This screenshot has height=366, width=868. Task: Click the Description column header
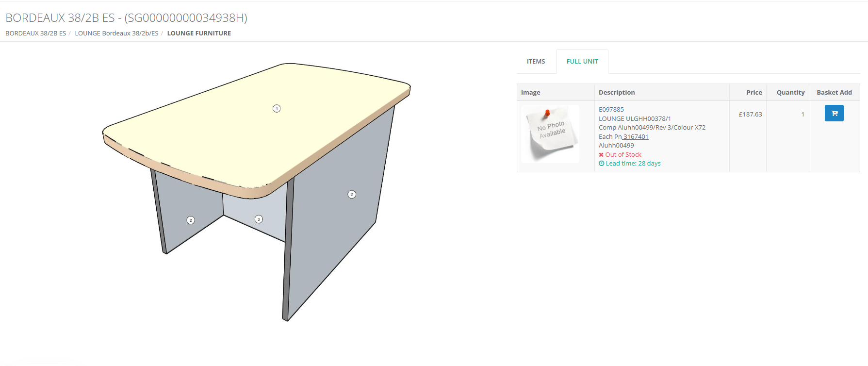tap(616, 93)
